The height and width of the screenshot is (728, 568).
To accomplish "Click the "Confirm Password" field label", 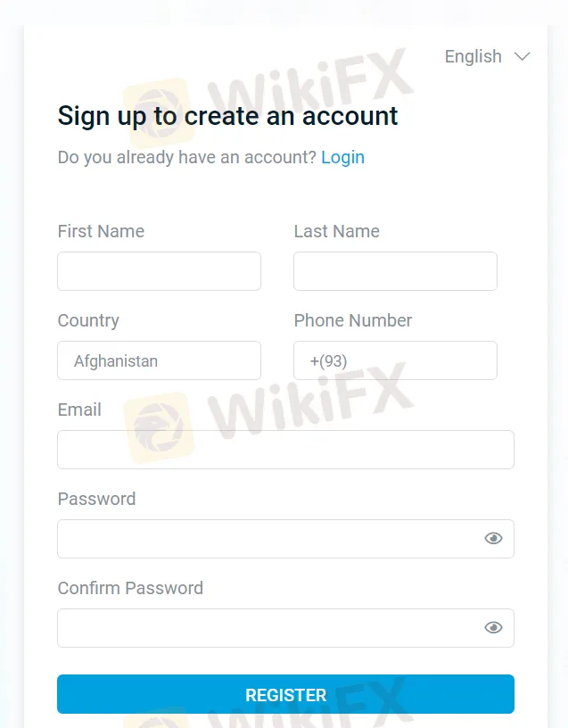I will [130, 588].
